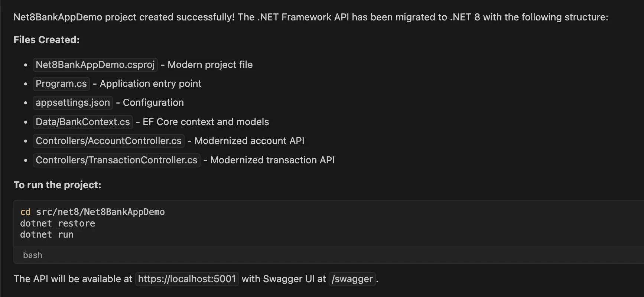This screenshot has height=297, width=644.
Task: Click the https://localhost:5001 URL
Action: point(187,279)
